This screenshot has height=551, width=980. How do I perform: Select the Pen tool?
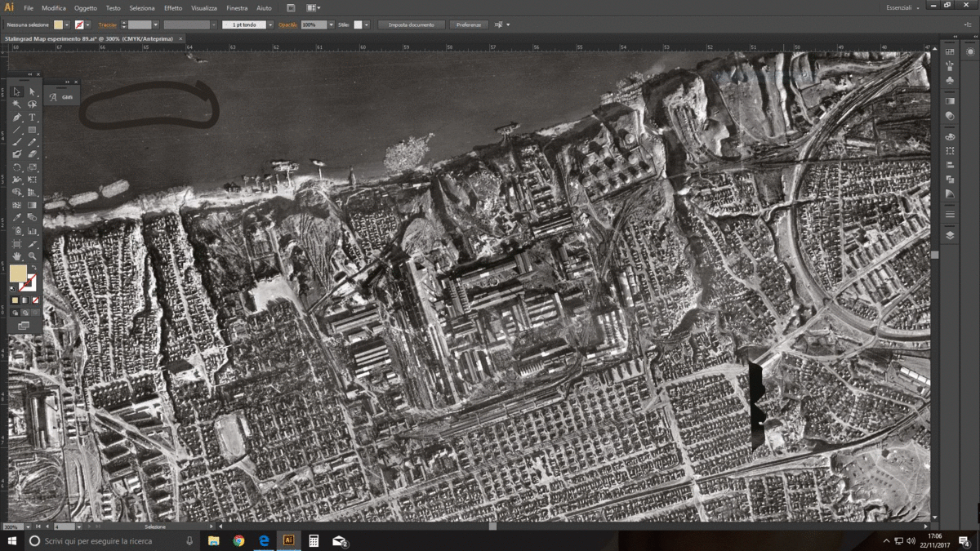coord(17,118)
